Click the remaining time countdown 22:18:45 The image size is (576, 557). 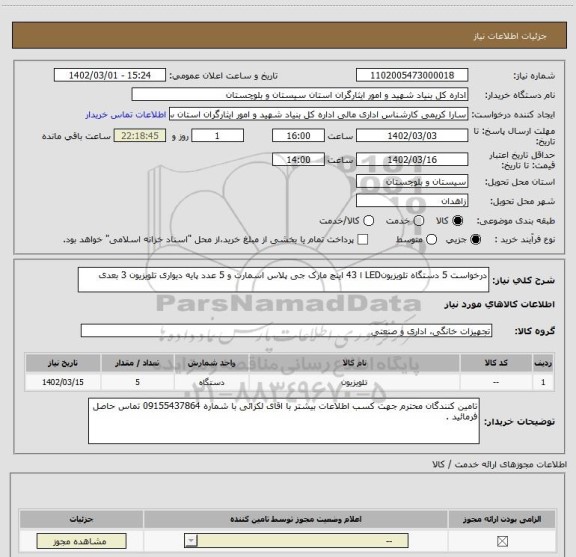140,136
